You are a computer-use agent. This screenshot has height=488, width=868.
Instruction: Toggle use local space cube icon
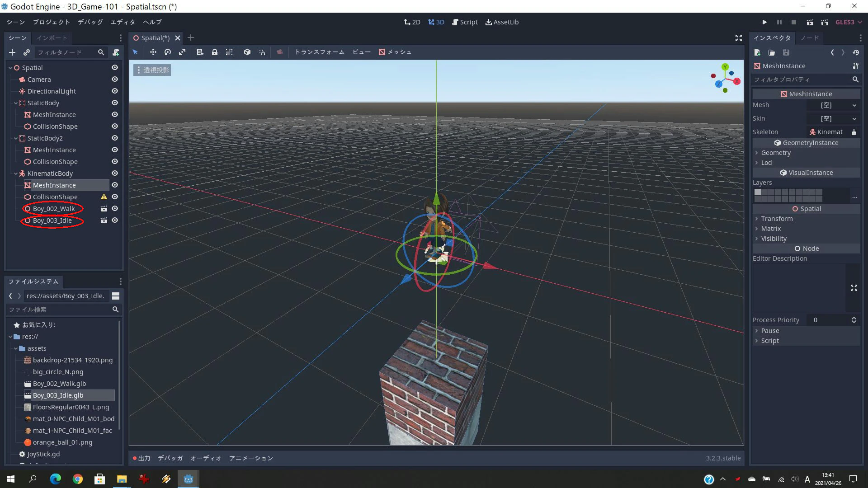247,52
